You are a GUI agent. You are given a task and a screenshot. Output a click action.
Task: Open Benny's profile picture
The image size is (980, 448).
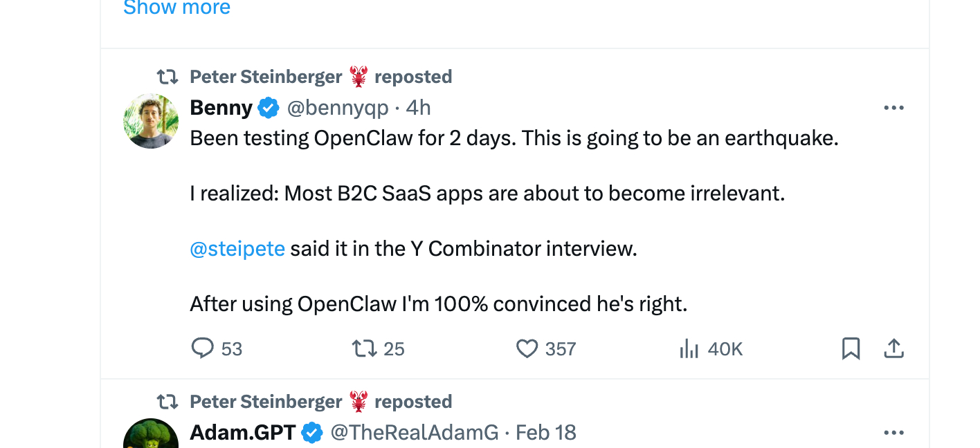click(x=151, y=121)
